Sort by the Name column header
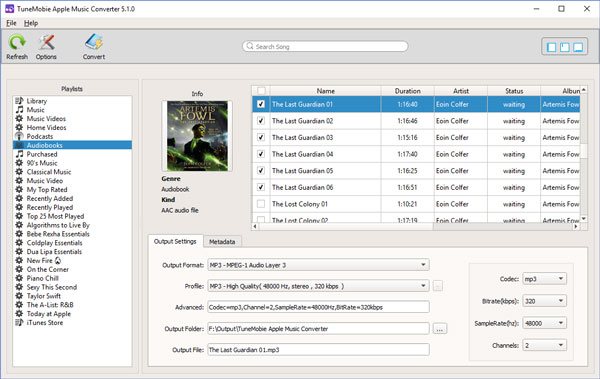This screenshot has width=600, height=379. [326, 91]
